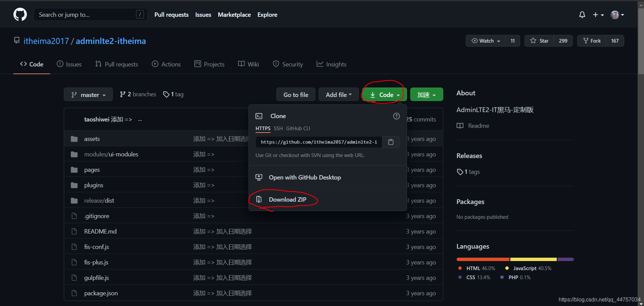Click the Download ZIP file icon

pos(259,199)
